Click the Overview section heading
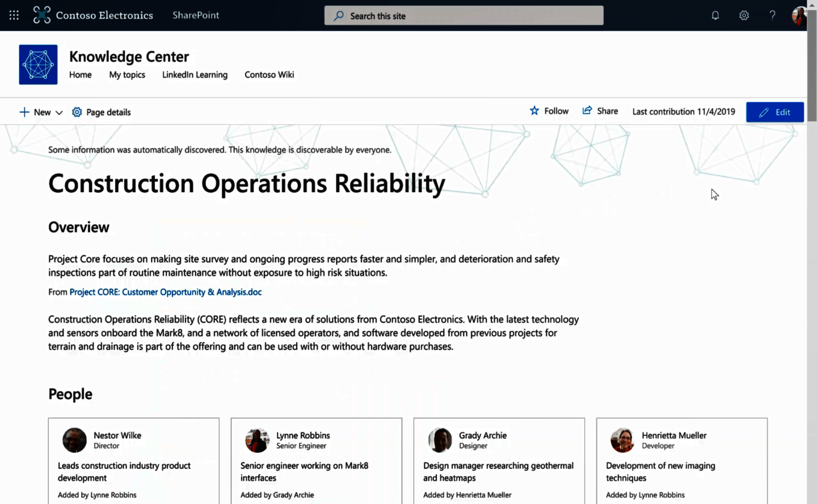 click(79, 227)
